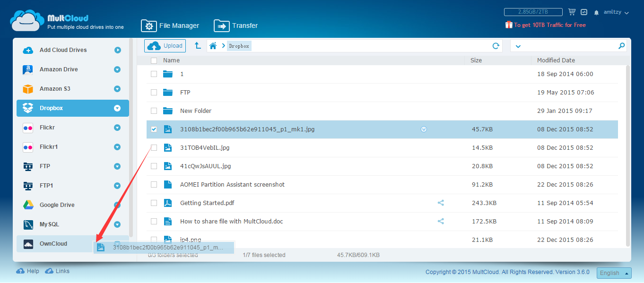Check the How to share file doc box
The width and height of the screenshot is (644, 283).
154,222
